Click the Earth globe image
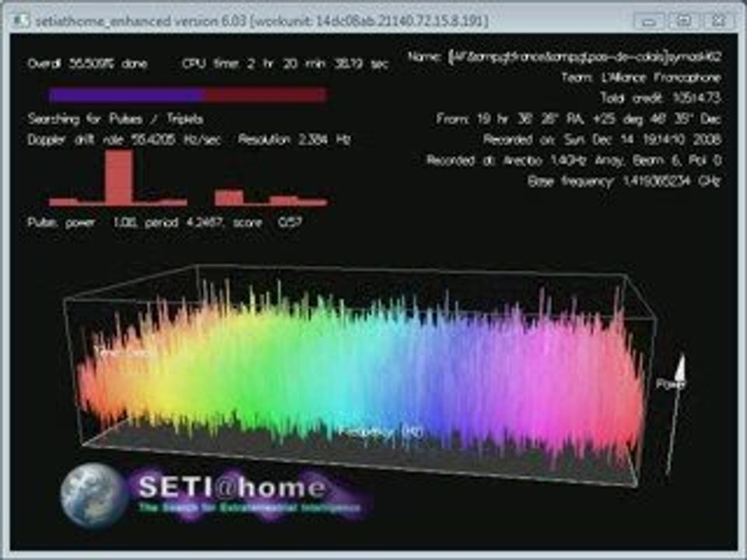747x560 pixels. tap(94, 495)
